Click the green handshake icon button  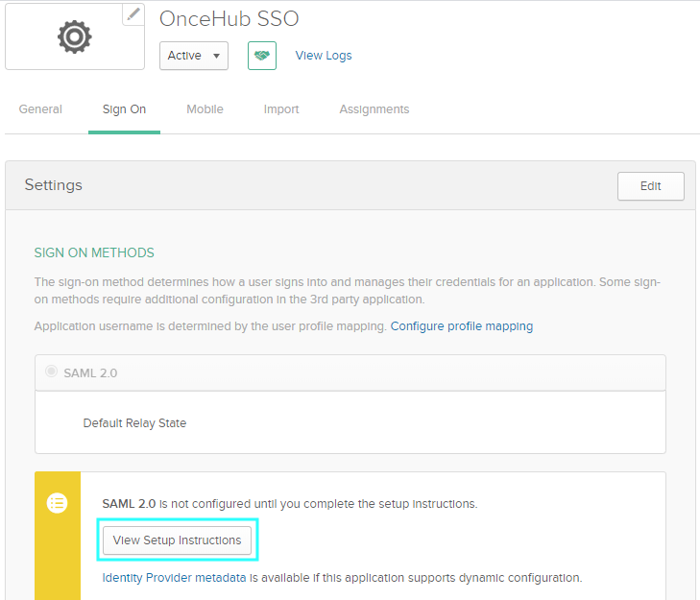(x=262, y=56)
